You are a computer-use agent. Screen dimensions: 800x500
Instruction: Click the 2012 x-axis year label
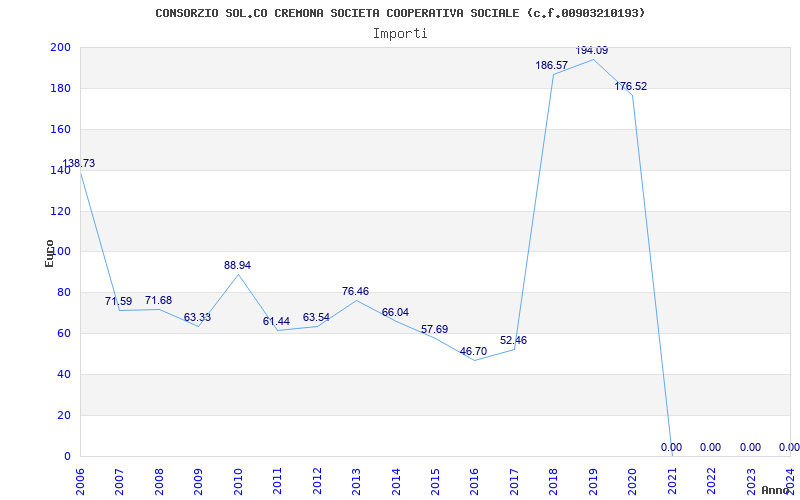pyautogui.click(x=317, y=481)
